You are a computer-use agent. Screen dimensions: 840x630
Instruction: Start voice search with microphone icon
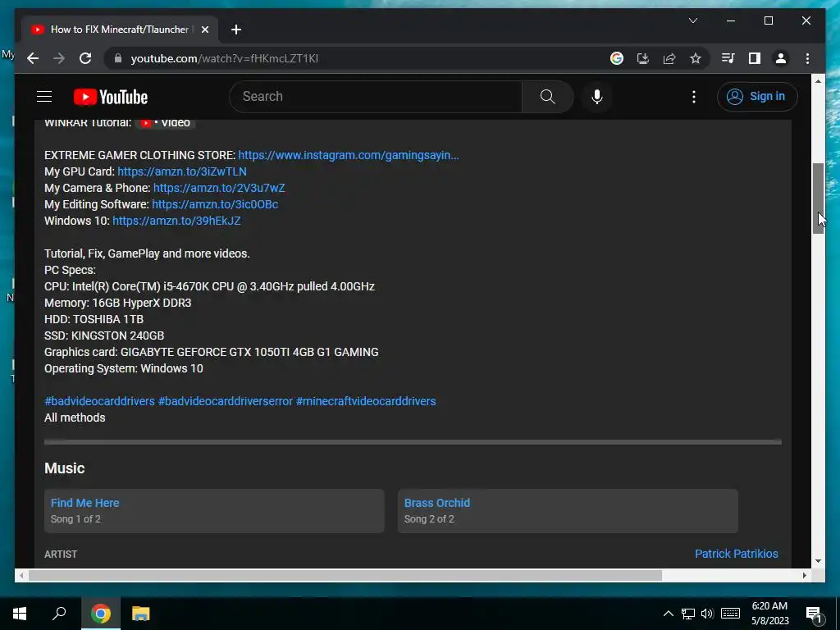pyautogui.click(x=597, y=97)
